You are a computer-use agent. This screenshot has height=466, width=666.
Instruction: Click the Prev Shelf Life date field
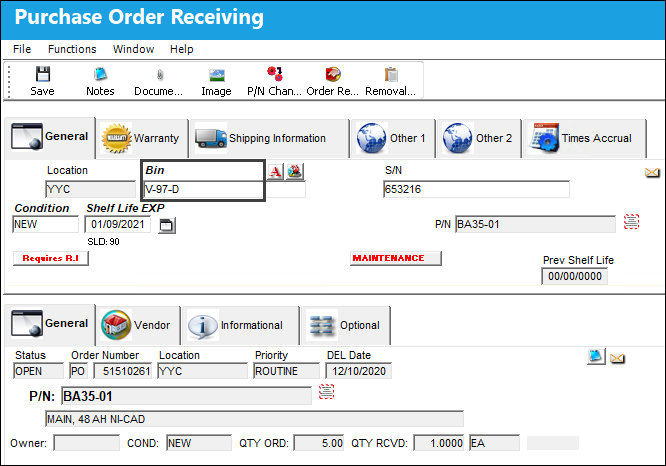pyautogui.click(x=574, y=277)
